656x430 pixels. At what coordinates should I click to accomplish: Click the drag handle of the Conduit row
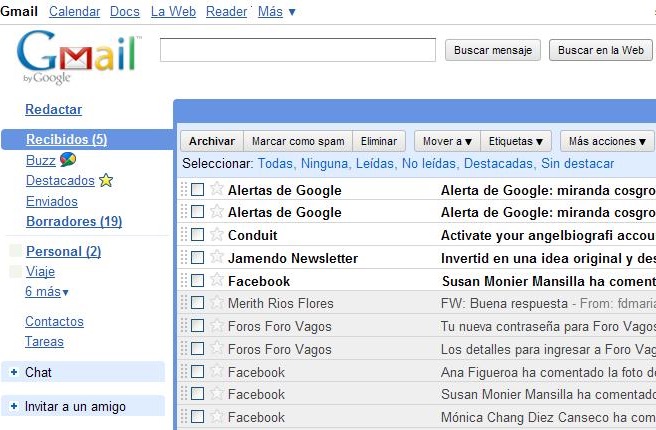coord(184,235)
